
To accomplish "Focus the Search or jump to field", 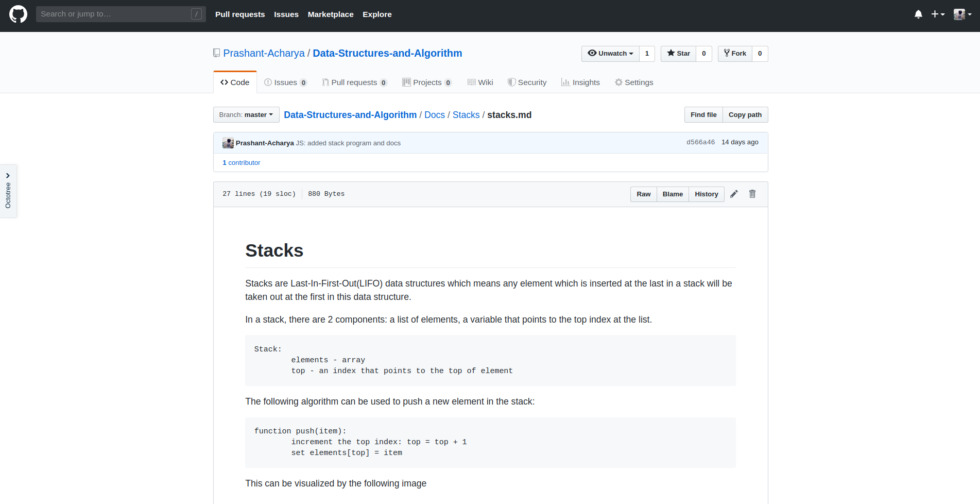I will point(121,14).
